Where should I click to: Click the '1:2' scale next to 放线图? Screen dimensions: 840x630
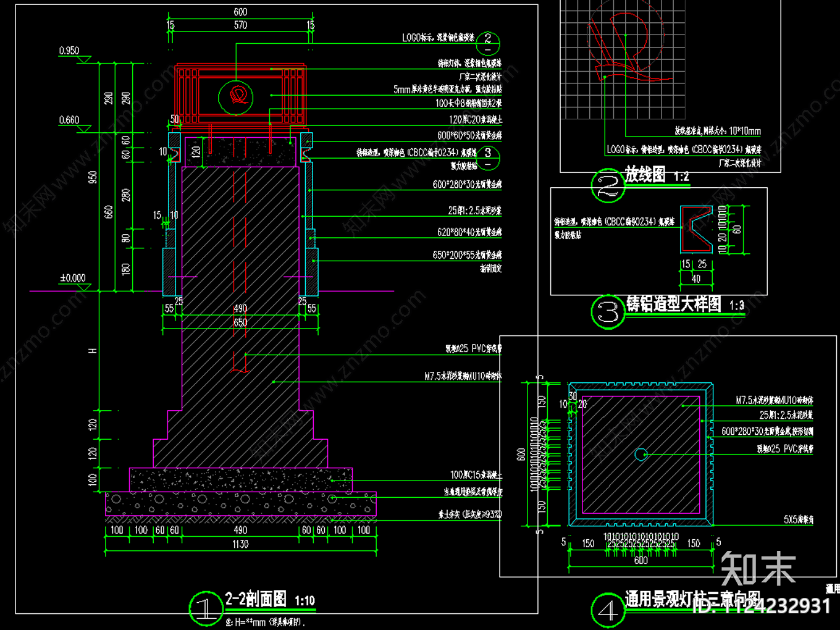[x=681, y=177]
